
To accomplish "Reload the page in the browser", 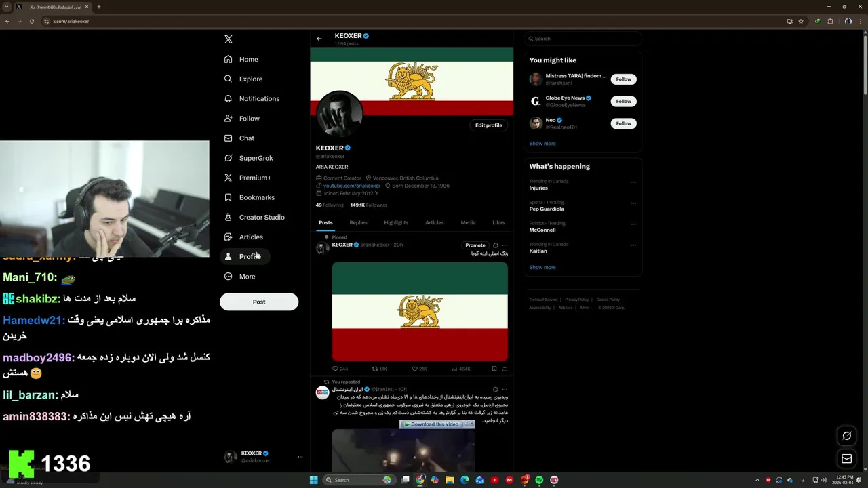I will click(x=31, y=21).
